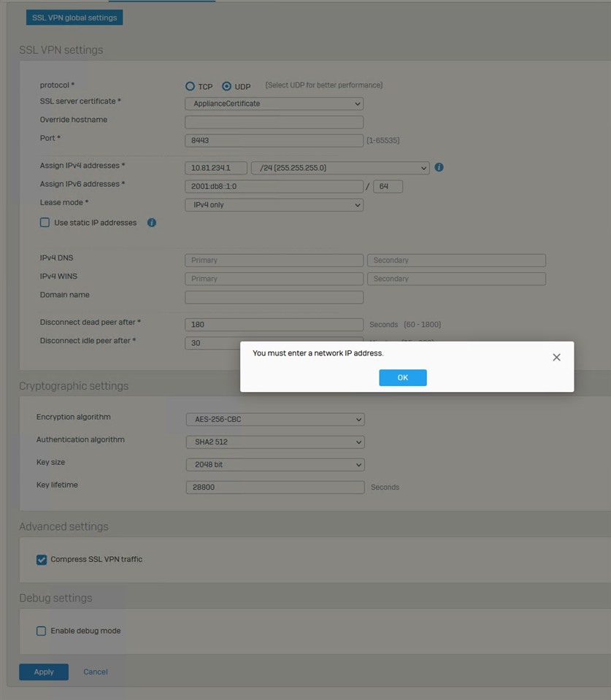Click SSL VPN global settings button

pyautogui.click(x=74, y=18)
